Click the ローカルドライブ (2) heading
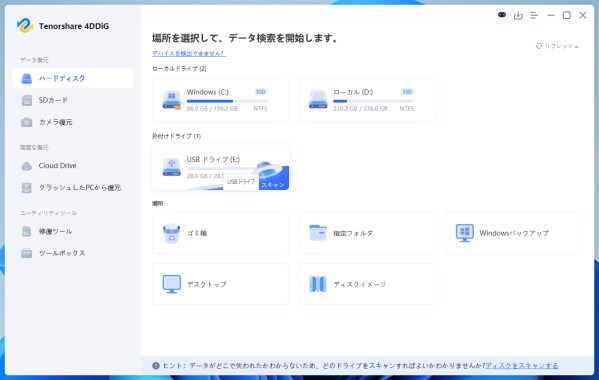The height and width of the screenshot is (380, 599). click(x=179, y=69)
